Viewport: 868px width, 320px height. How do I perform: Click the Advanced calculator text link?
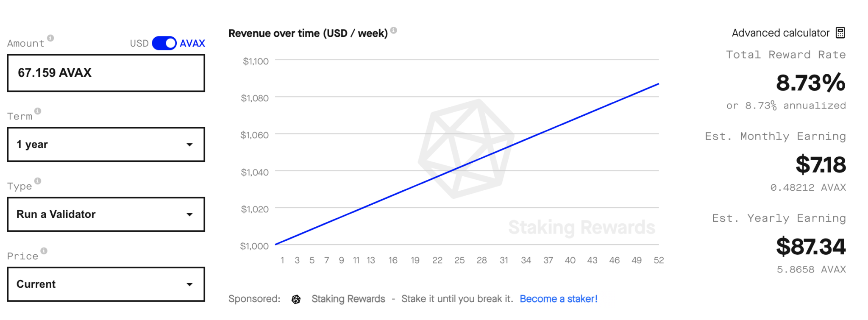pyautogui.click(x=780, y=33)
